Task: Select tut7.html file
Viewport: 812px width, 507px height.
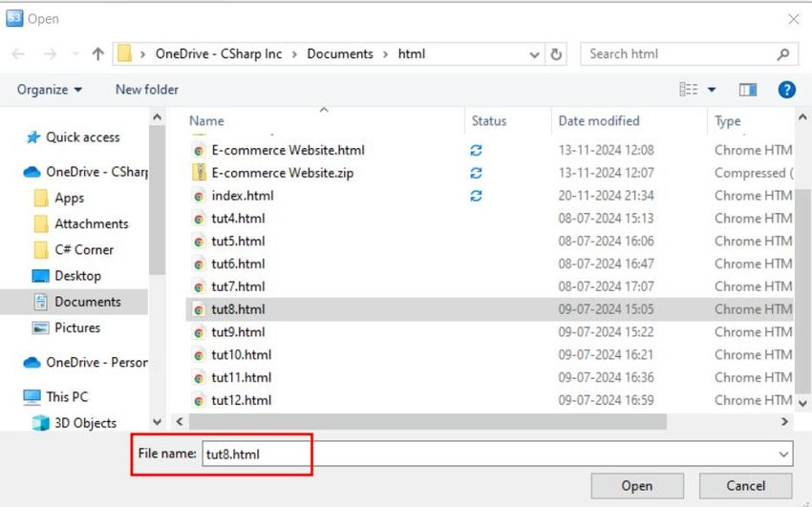Action: [x=238, y=286]
